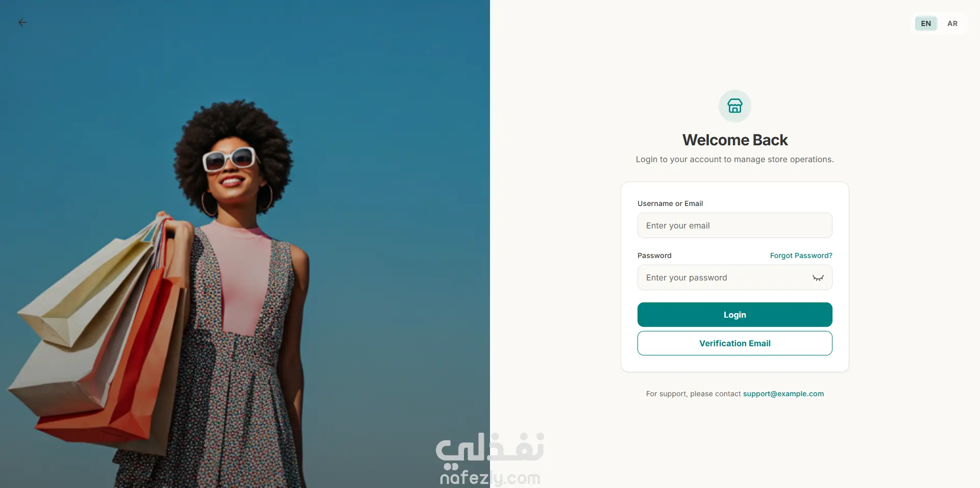Click the For support, please contact text

(x=693, y=394)
